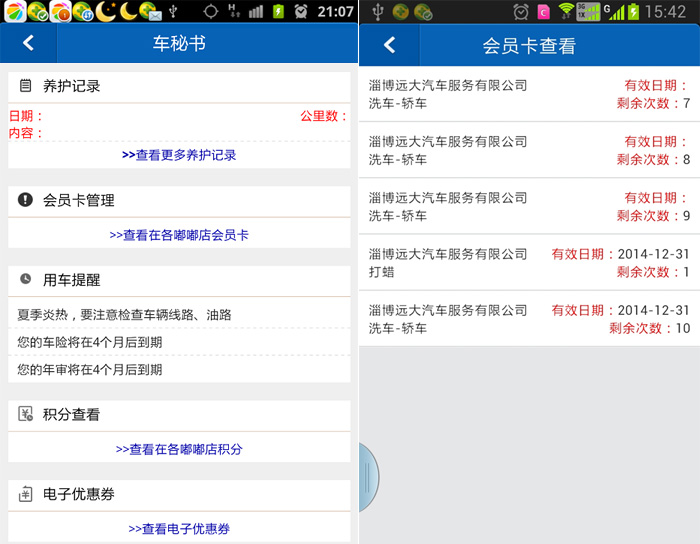Screen dimensions: 700x544
Task: Tap the 车险 expiry reminder row
Action: click(179, 342)
